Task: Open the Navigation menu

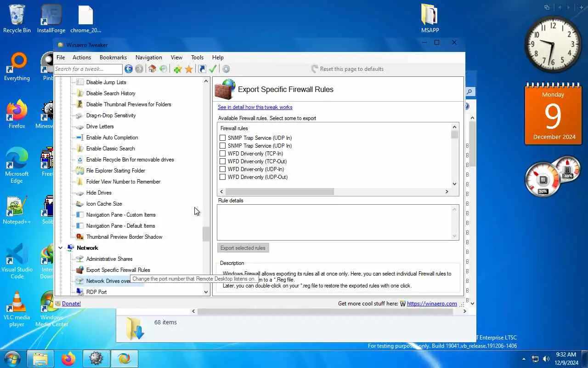Action: click(x=149, y=57)
